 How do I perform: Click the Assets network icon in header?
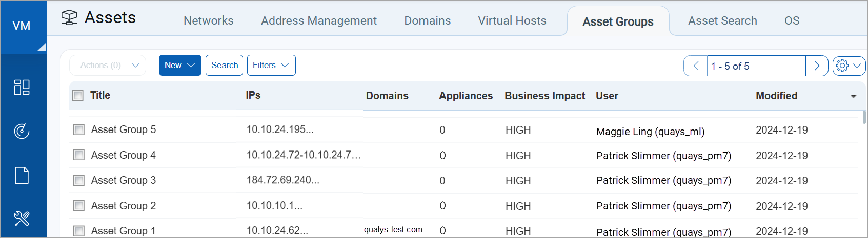[69, 18]
